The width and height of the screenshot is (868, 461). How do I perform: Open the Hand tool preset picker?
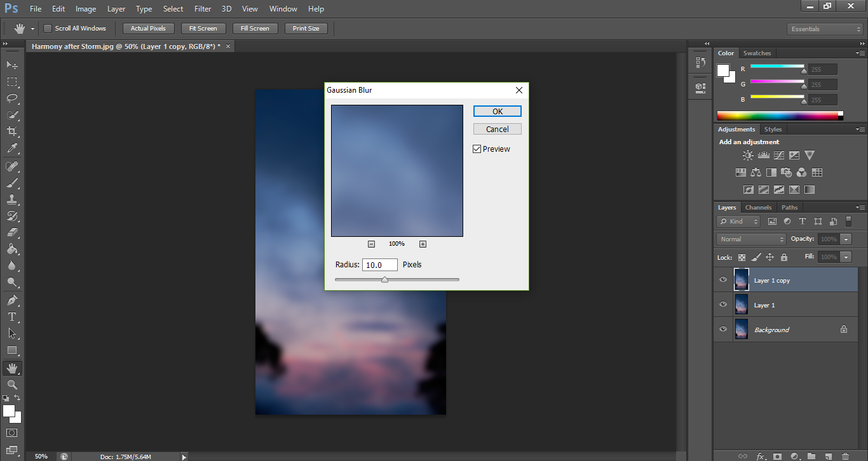pyautogui.click(x=32, y=29)
